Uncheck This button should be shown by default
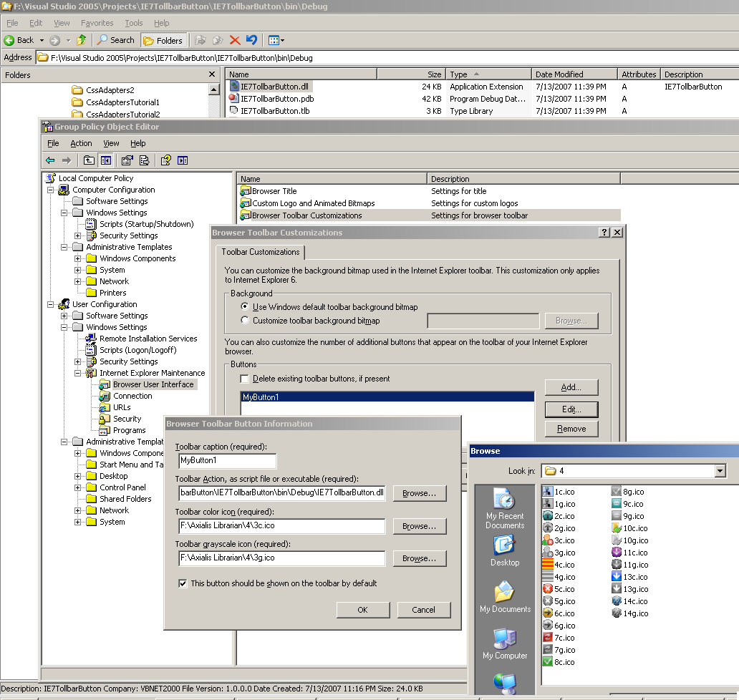Screen dimensions: 739x700 (x=183, y=583)
